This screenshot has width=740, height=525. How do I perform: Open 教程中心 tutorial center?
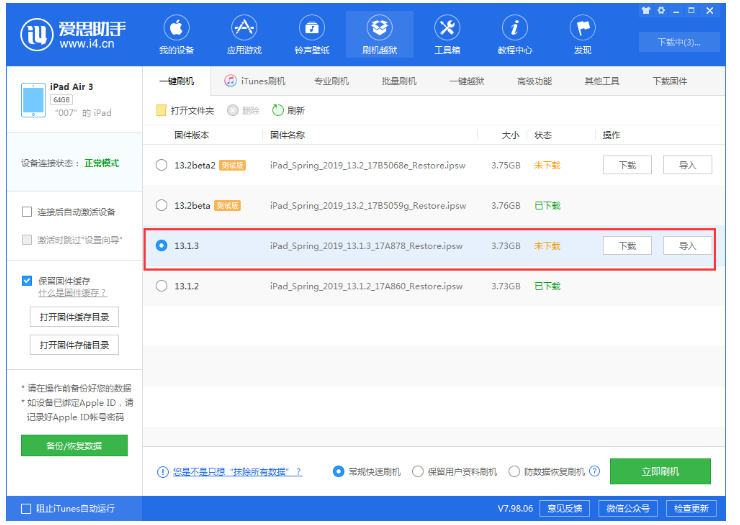(515, 34)
